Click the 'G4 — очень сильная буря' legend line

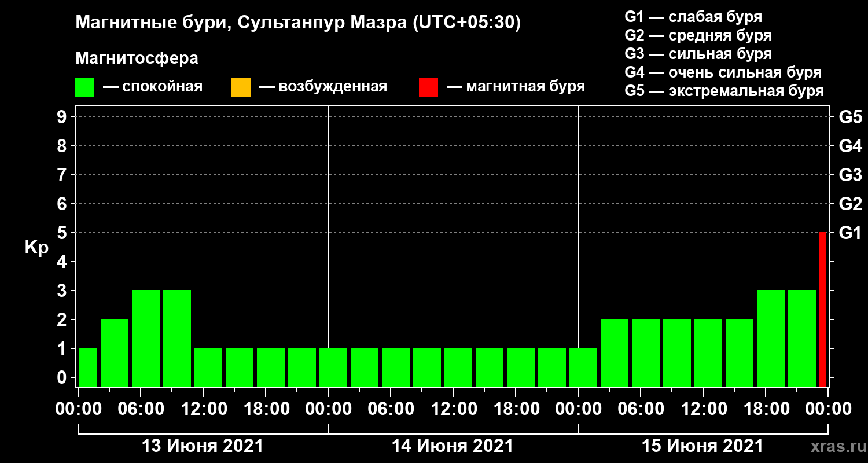pos(723,72)
